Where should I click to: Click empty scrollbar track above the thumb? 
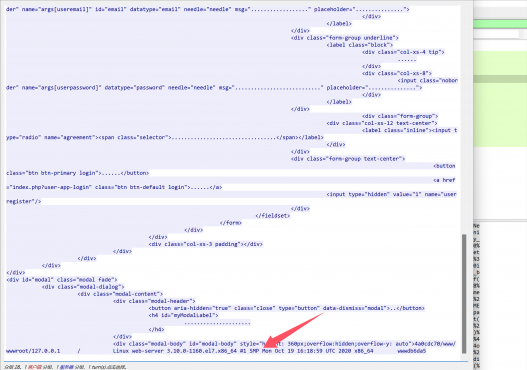(x=464, y=118)
